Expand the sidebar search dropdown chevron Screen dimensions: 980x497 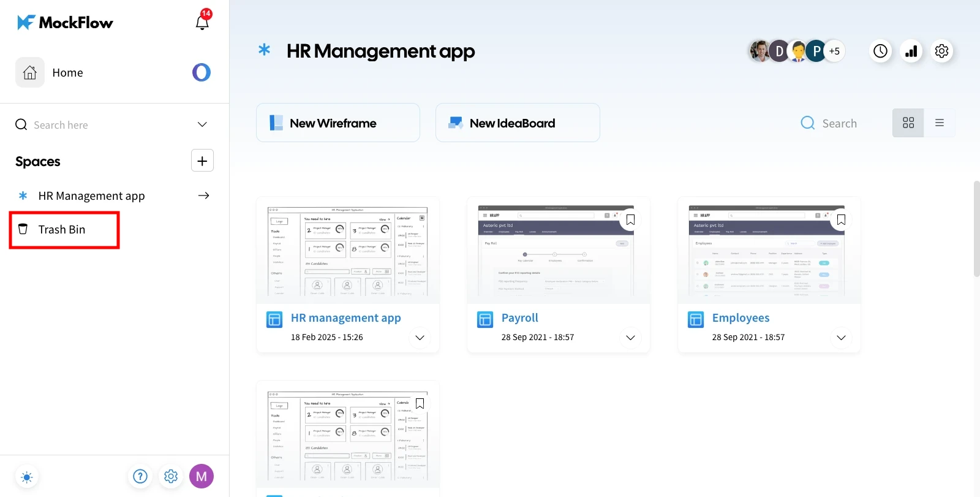click(202, 124)
